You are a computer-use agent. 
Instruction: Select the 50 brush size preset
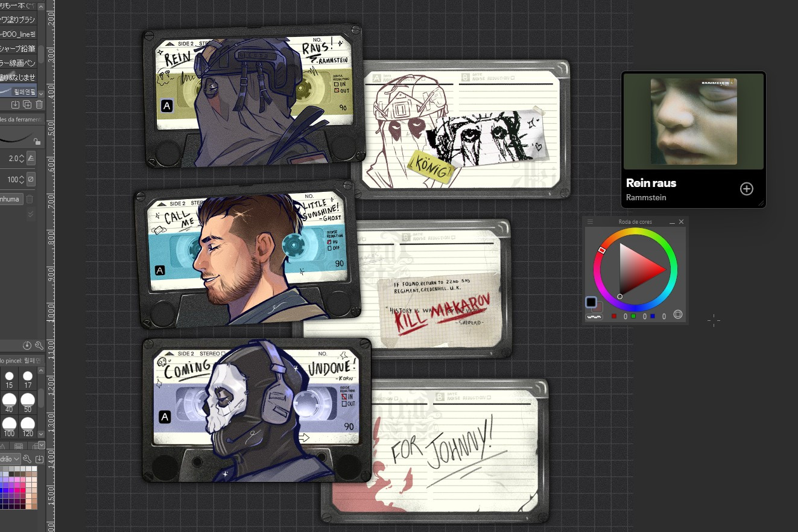coord(28,404)
